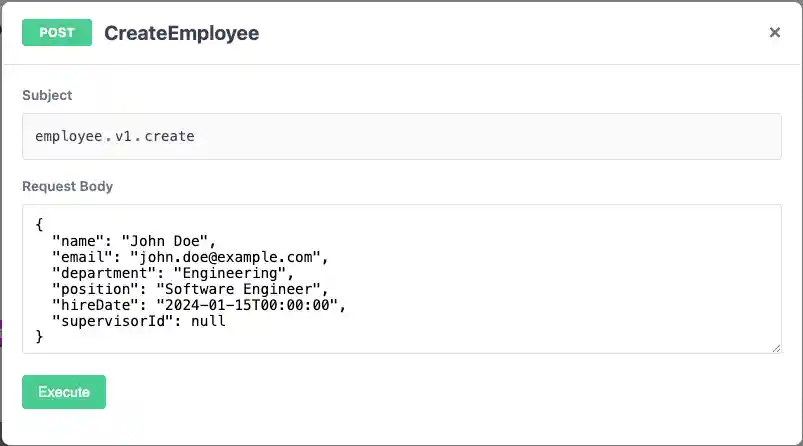Focus the Subject input field

coord(401,136)
